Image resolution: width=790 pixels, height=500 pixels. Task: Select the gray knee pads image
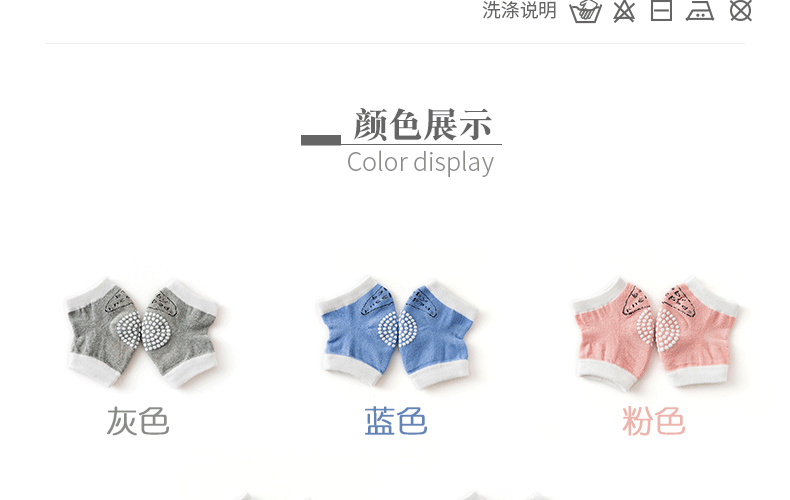(x=142, y=332)
